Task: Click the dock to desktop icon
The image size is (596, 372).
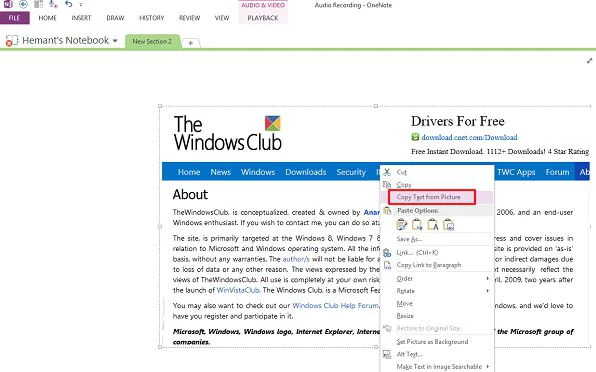Action: pyautogui.click(x=38, y=4)
